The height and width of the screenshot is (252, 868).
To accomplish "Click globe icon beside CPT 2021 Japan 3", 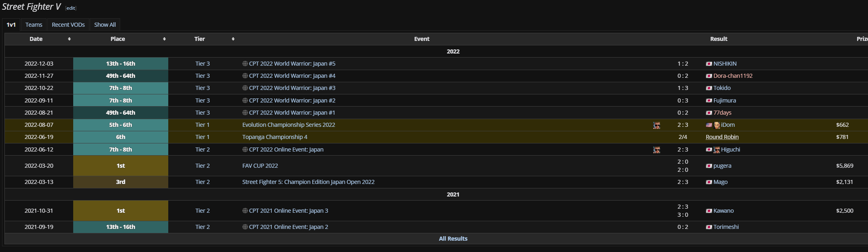I will [x=245, y=211].
